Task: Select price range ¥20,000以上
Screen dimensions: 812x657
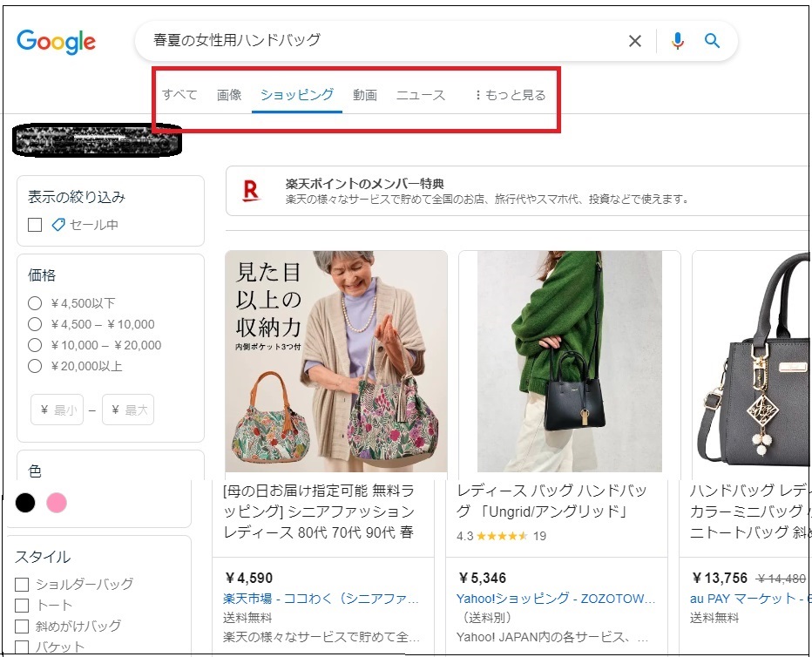Action: 35,366
